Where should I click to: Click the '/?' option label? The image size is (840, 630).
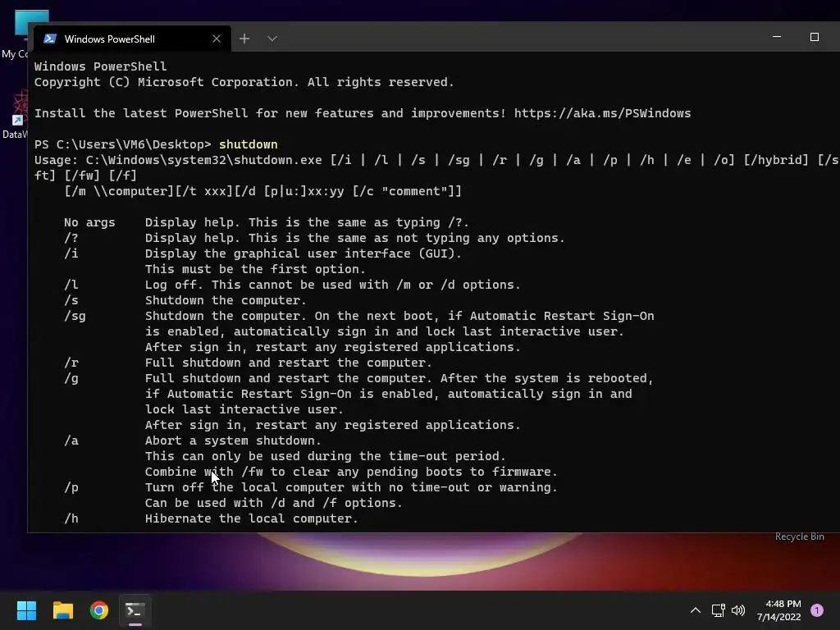pos(71,238)
